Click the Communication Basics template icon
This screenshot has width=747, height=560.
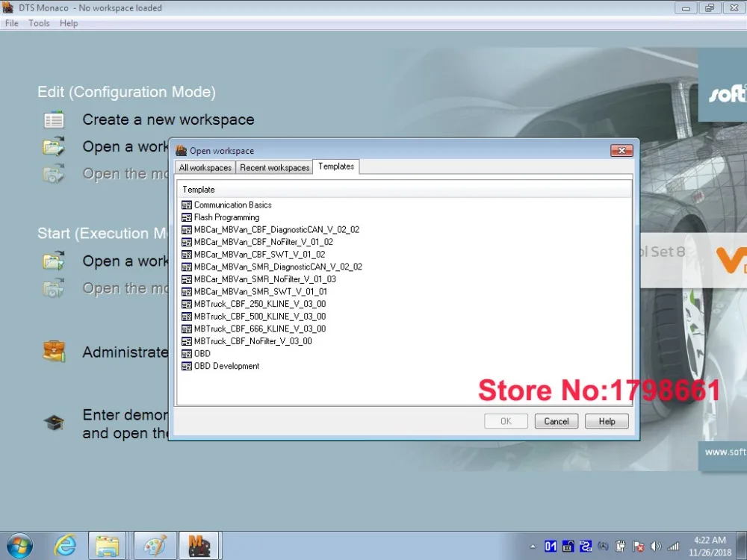[187, 205]
